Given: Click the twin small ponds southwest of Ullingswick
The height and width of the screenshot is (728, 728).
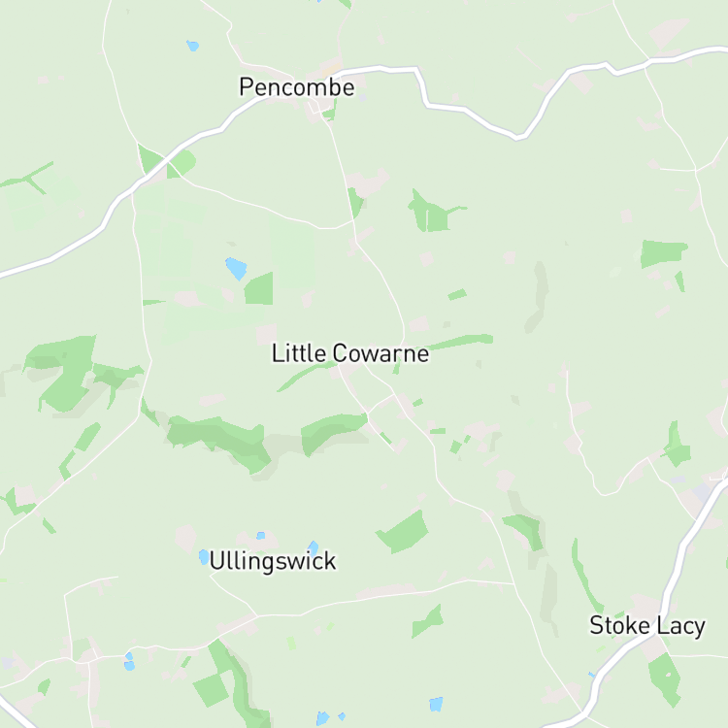Looking at the screenshot, I should click(x=129, y=662).
